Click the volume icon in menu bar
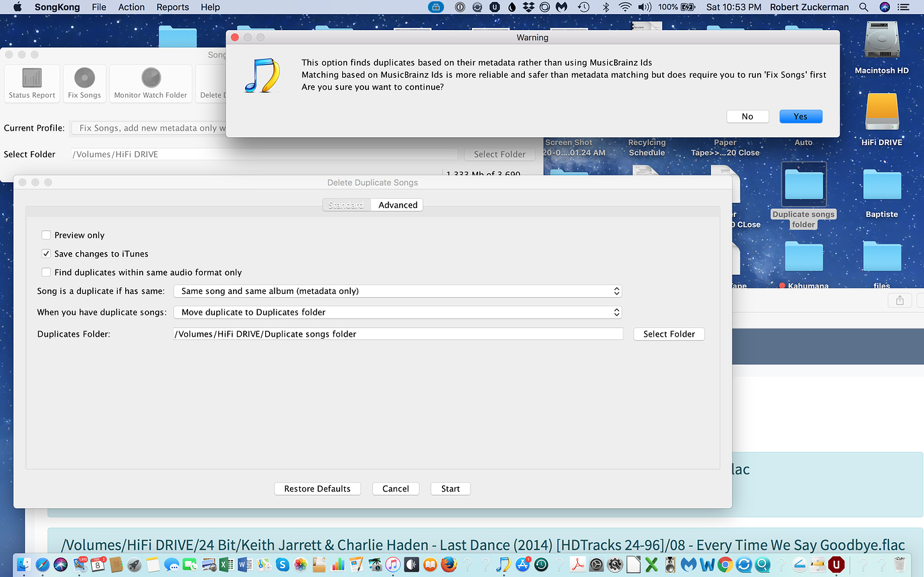This screenshot has height=577, width=924. (x=645, y=7)
